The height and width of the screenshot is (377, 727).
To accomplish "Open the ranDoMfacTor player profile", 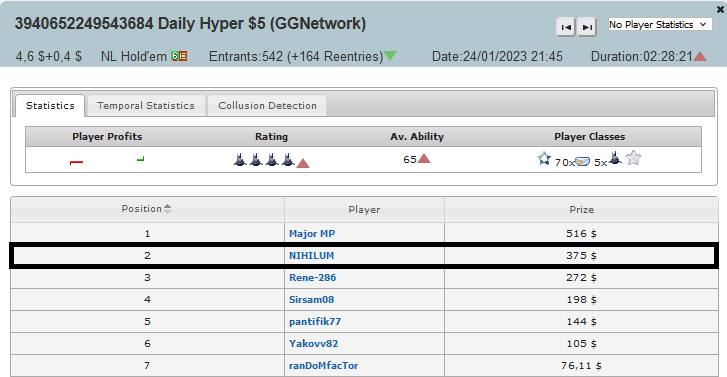I will coord(324,366).
